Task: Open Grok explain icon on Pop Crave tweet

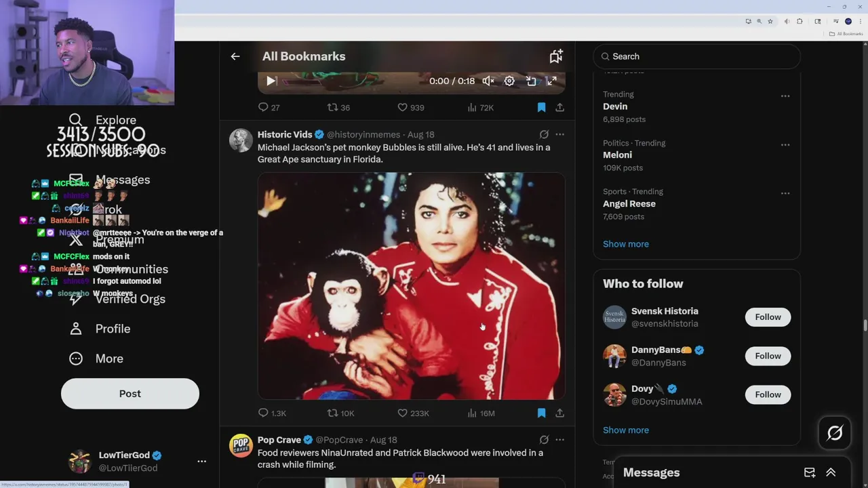Action: point(544,440)
